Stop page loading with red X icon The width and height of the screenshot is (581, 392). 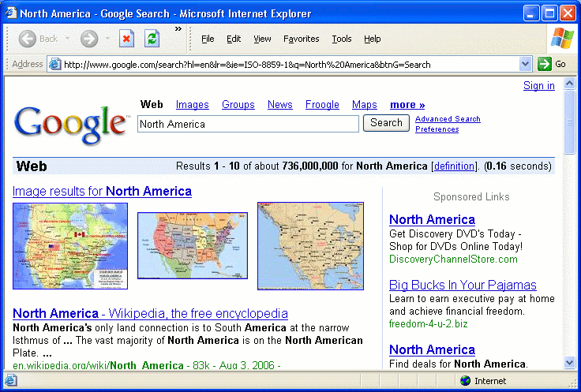click(126, 39)
